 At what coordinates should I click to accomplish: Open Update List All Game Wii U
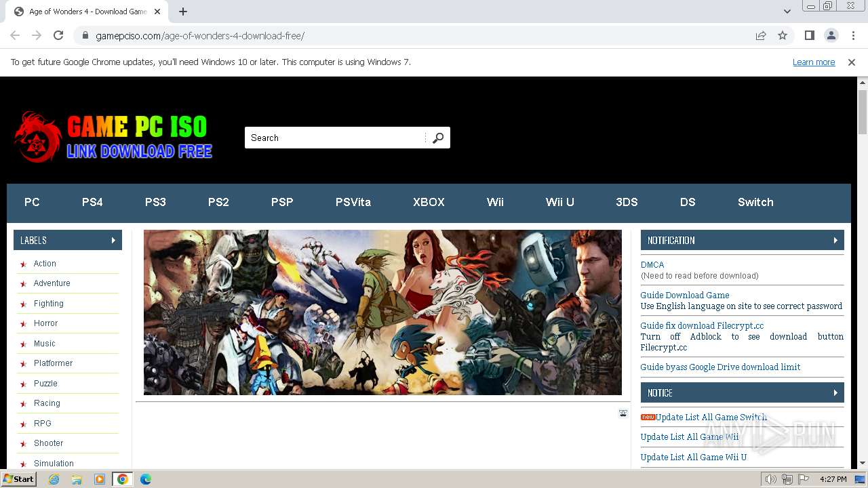694,457
